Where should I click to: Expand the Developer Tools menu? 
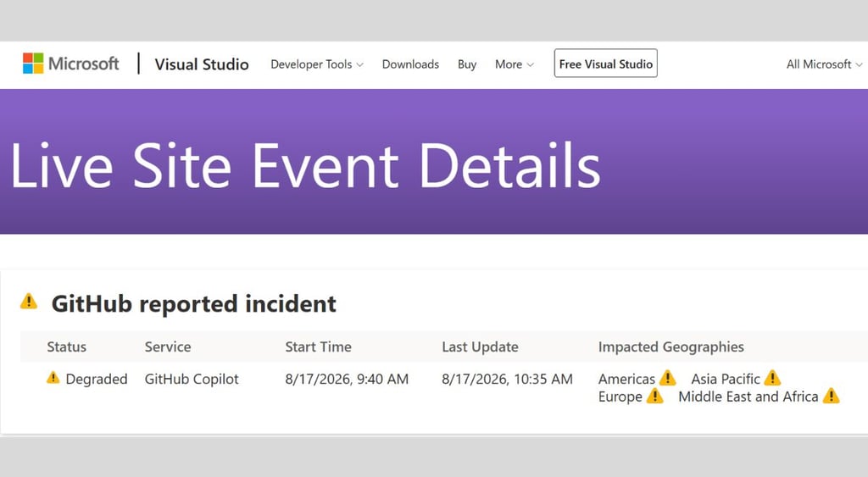point(317,64)
